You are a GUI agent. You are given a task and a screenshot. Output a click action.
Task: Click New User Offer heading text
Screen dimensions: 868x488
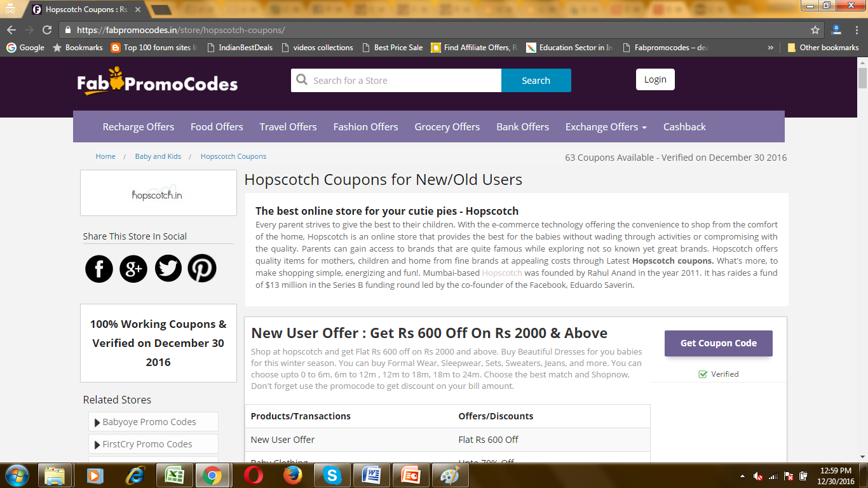point(430,333)
